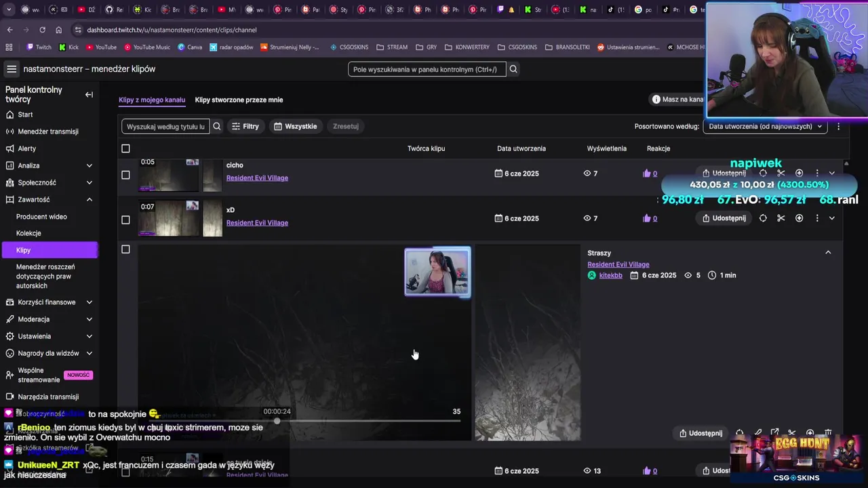The image size is (868, 488).
Task: Open the three-dot menu for xD clip
Action: coord(817,218)
